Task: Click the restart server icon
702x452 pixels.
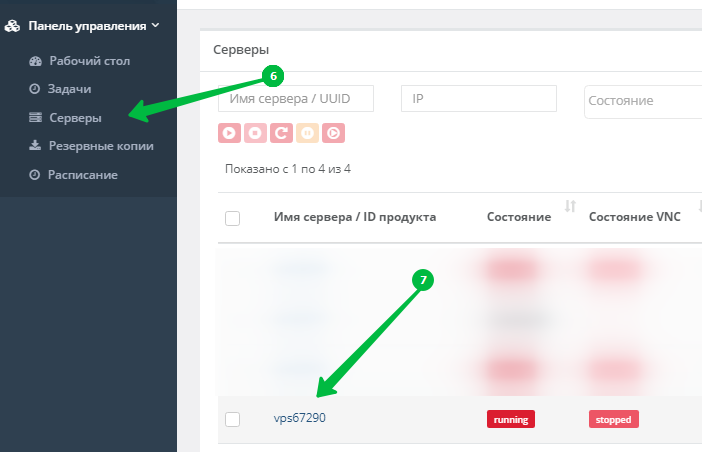Action: point(281,133)
